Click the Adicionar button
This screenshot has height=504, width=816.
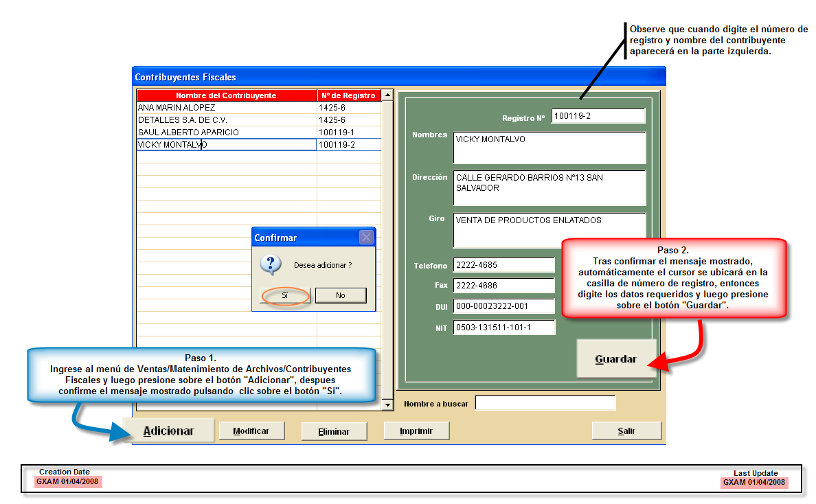click(168, 431)
